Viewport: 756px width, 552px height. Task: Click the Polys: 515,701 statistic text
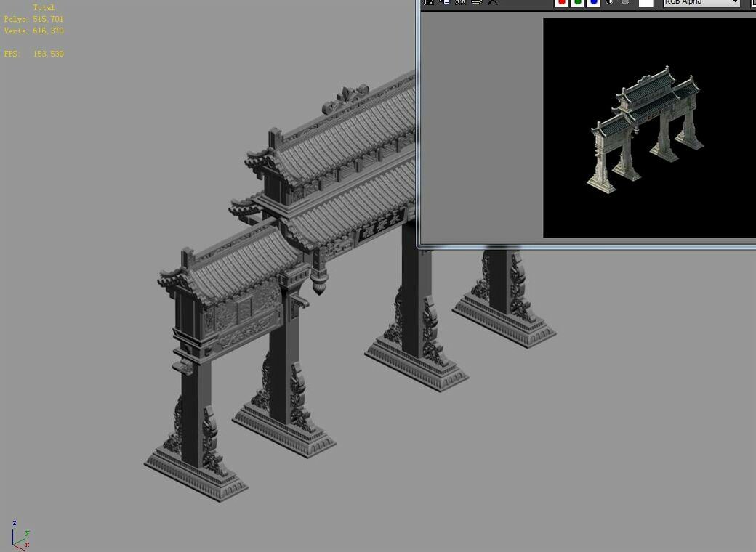coord(33,20)
